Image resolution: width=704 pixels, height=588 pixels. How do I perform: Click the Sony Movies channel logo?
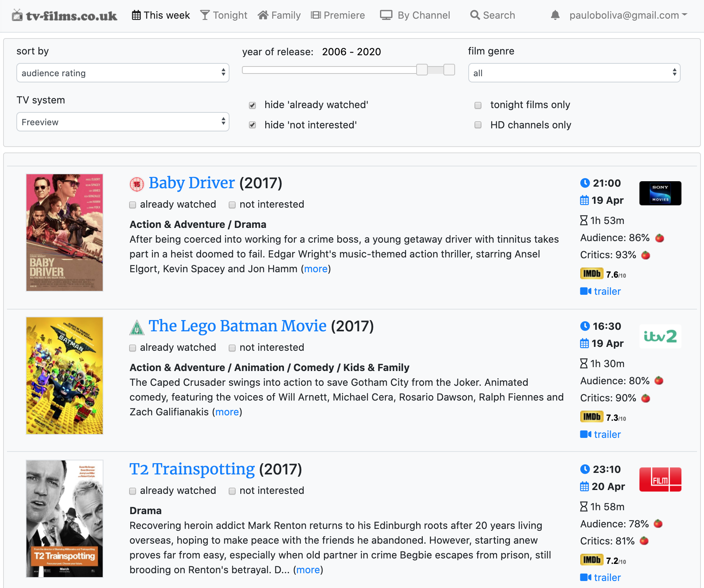tap(660, 193)
